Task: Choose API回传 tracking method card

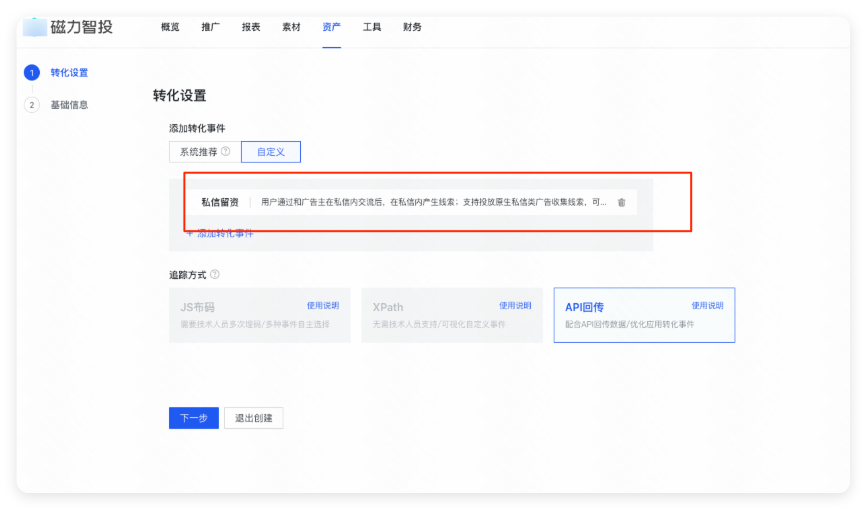Action: (644, 315)
